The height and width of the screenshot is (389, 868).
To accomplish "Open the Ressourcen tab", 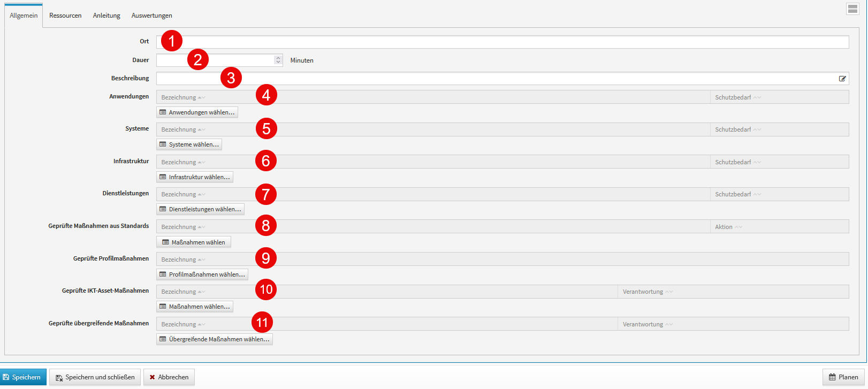I will (x=65, y=16).
